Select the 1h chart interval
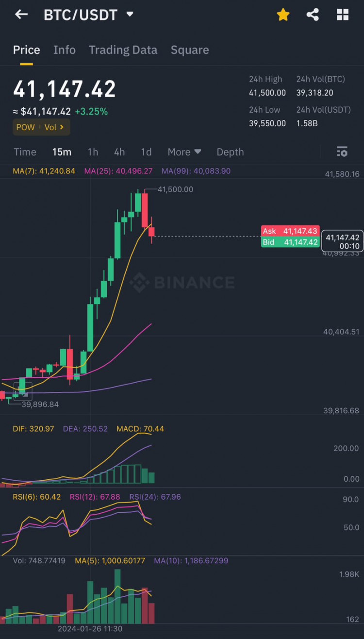Image resolution: width=364 pixels, height=639 pixels. pyautogui.click(x=93, y=152)
